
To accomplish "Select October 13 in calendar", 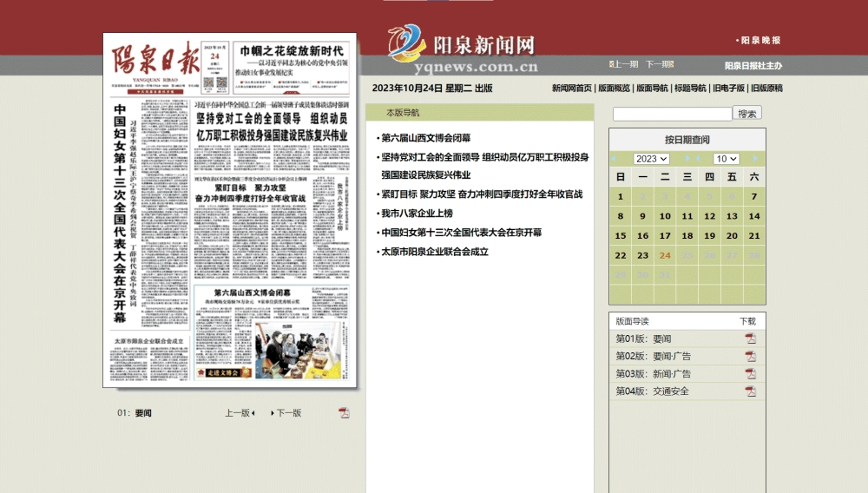I will coord(732,216).
